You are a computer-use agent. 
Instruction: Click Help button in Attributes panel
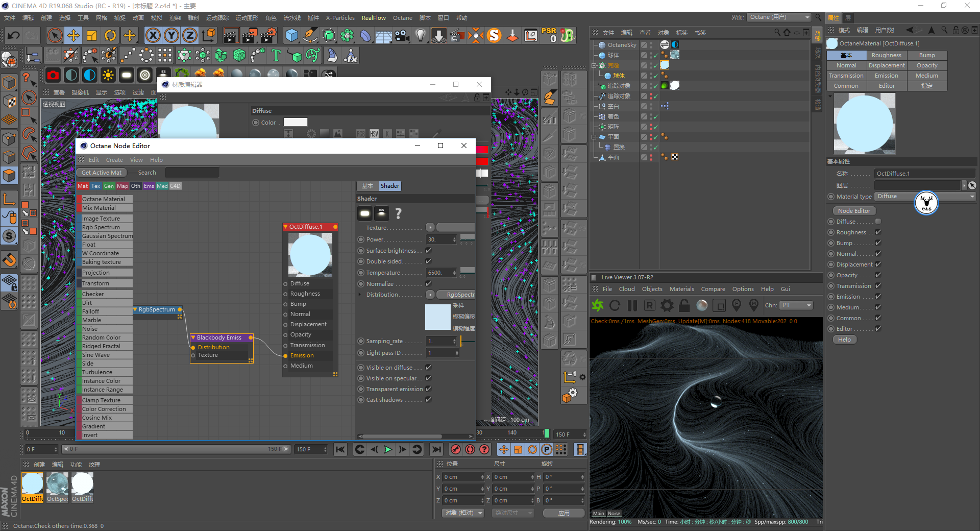tap(845, 340)
